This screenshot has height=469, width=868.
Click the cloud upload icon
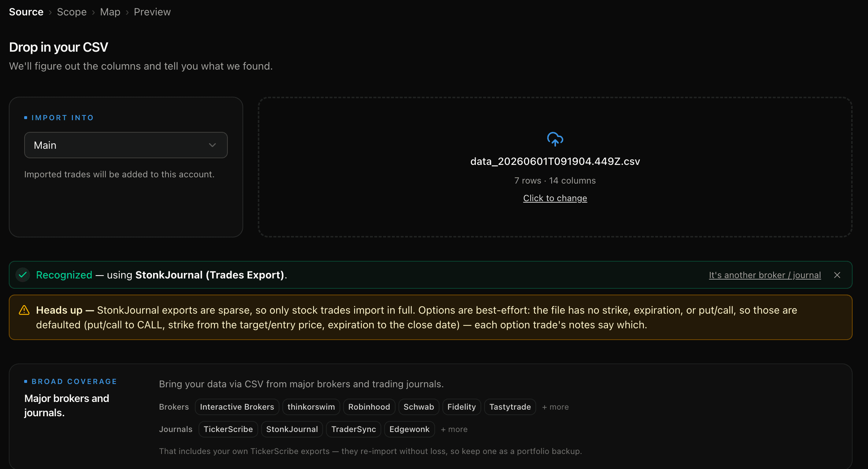[555, 139]
